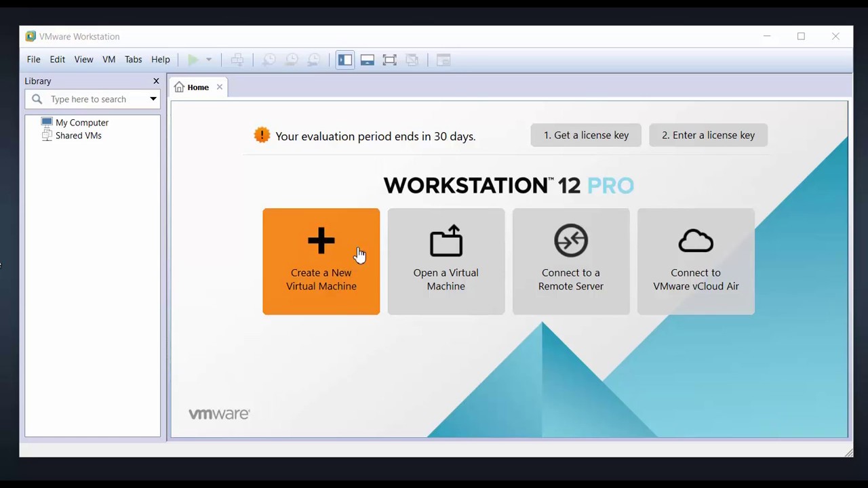
Task: Open the Edit menu
Action: [x=58, y=60]
